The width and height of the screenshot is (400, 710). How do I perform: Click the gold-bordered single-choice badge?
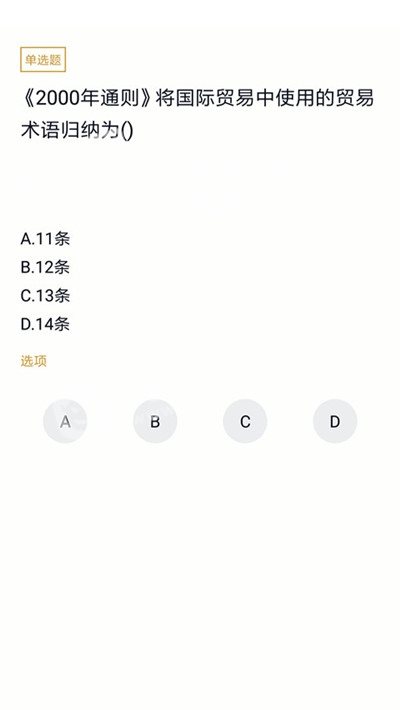pyautogui.click(x=43, y=59)
